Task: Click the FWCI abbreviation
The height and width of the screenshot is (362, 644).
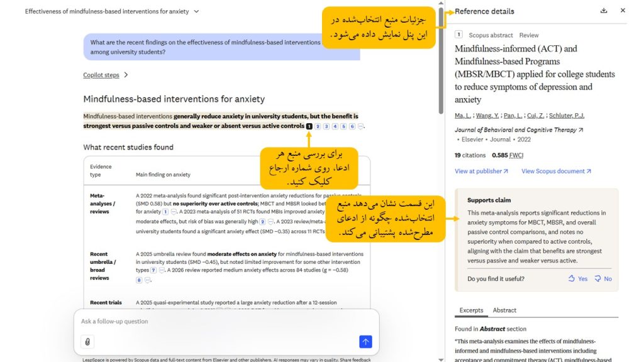Action: tap(516, 155)
